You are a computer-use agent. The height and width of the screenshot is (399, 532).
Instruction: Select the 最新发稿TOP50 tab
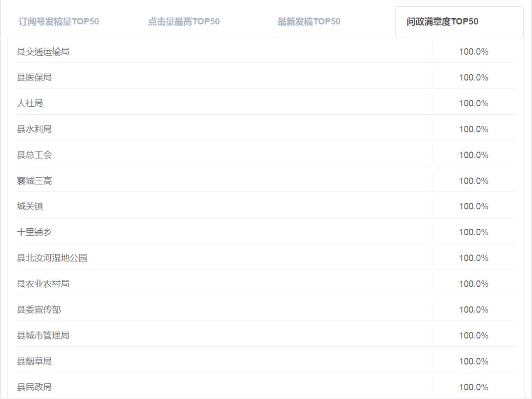pyautogui.click(x=309, y=22)
